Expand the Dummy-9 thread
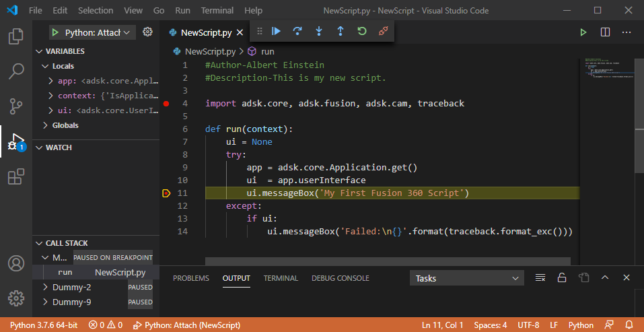The height and width of the screenshot is (332, 644). pyautogui.click(x=45, y=302)
